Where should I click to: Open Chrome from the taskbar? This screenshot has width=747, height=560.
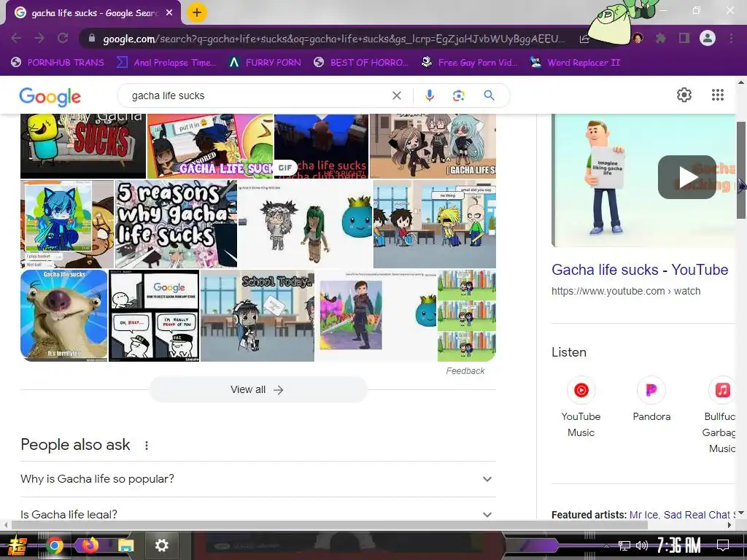[54, 545]
